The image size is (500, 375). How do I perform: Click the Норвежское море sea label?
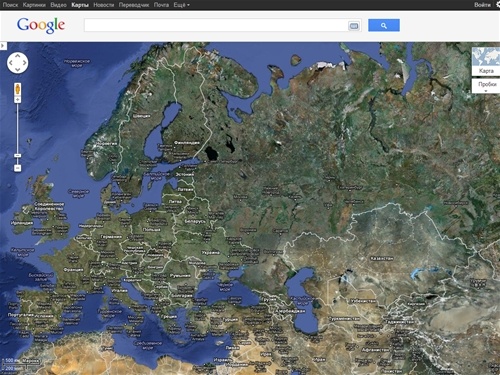point(77,63)
